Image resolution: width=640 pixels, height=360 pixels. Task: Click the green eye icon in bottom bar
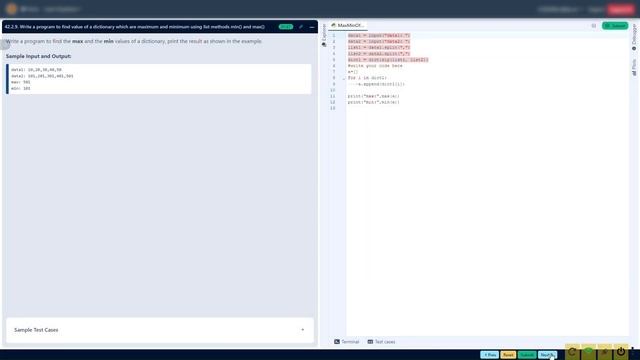tap(589, 352)
